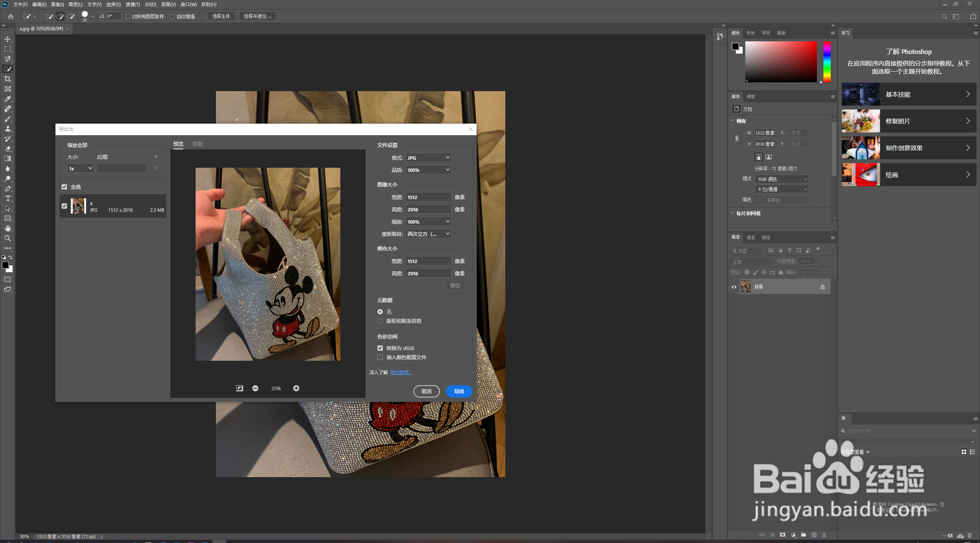Select the Eyedropper tool
980x543 pixels.
click(x=8, y=99)
